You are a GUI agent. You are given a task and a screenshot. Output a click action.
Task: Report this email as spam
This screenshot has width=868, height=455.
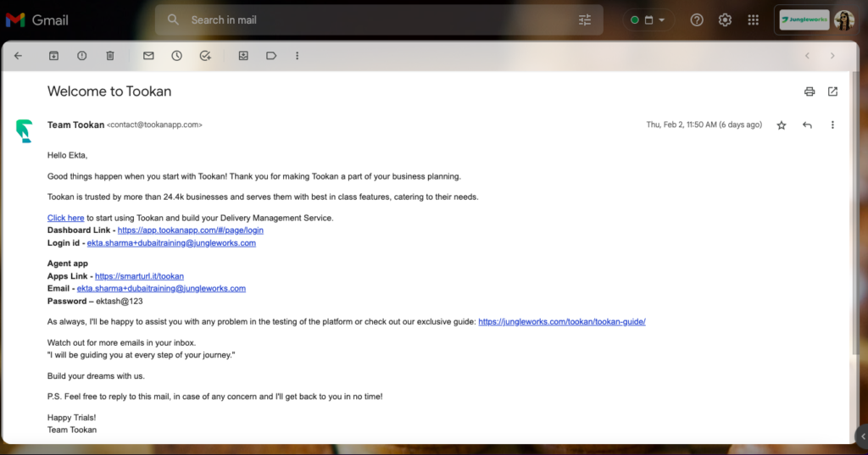(81, 56)
